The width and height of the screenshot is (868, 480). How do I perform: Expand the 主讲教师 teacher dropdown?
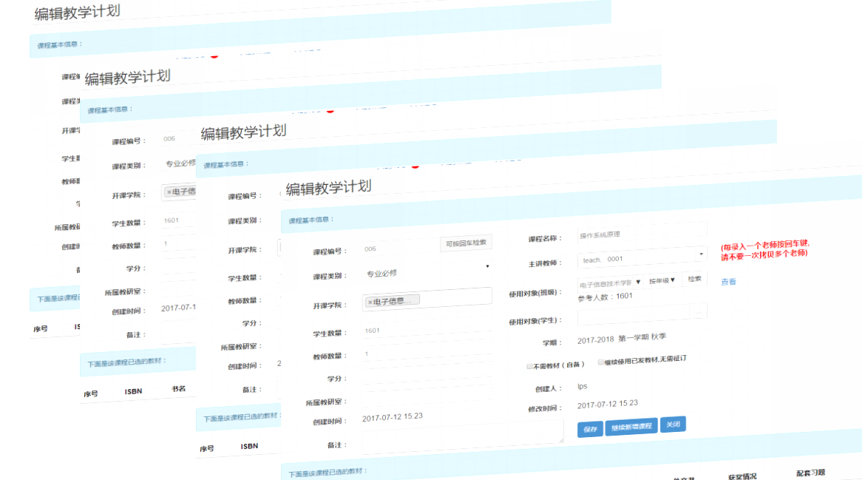tap(642, 256)
